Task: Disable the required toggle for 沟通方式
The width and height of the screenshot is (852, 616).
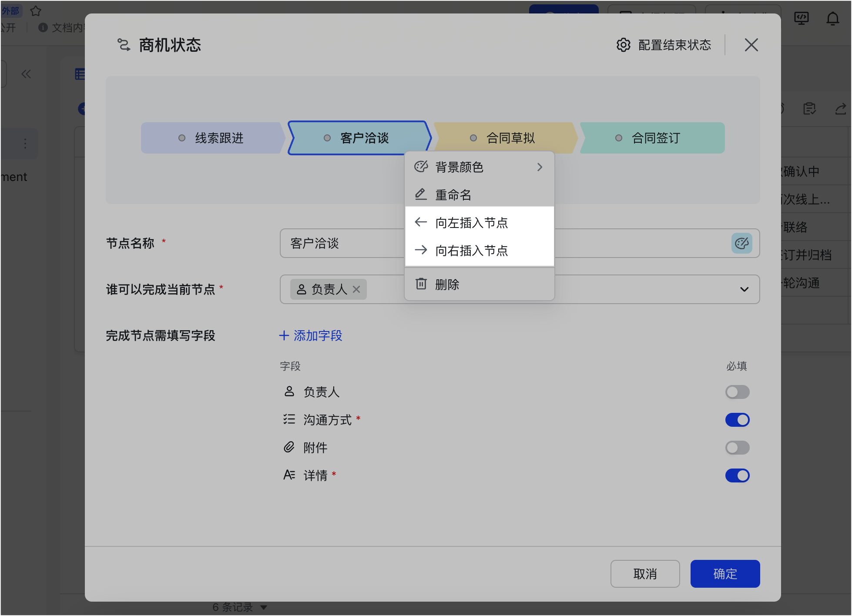Action: coord(737,420)
